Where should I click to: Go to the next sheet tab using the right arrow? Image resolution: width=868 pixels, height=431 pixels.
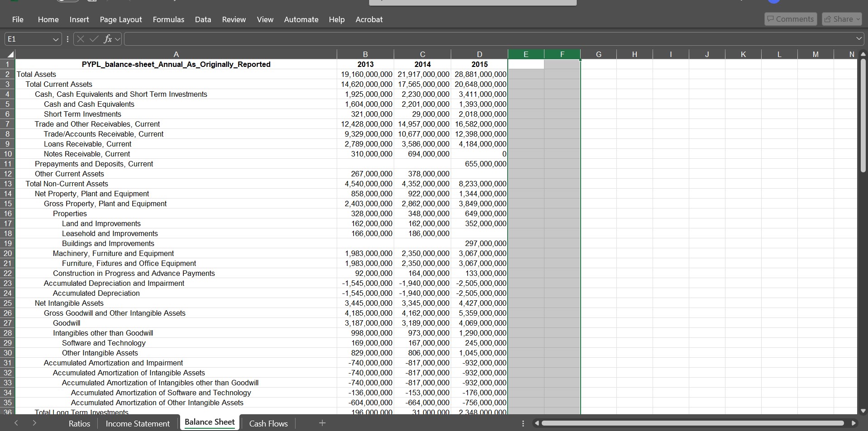(x=34, y=423)
